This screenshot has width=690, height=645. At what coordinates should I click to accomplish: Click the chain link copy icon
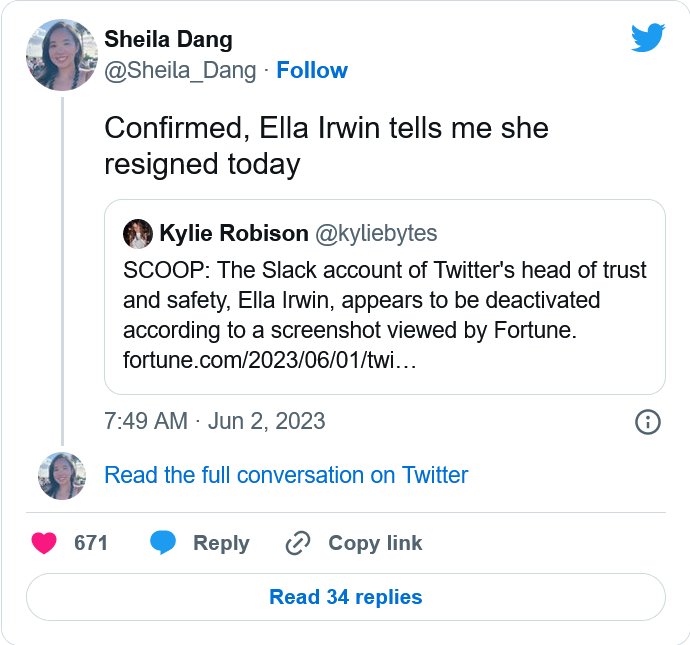click(x=298, y=543)
